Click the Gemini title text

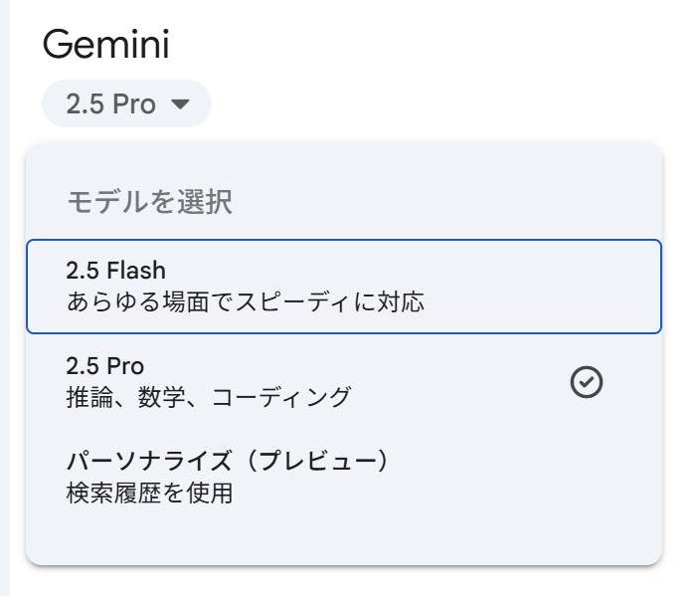click(x=106, y=44)
